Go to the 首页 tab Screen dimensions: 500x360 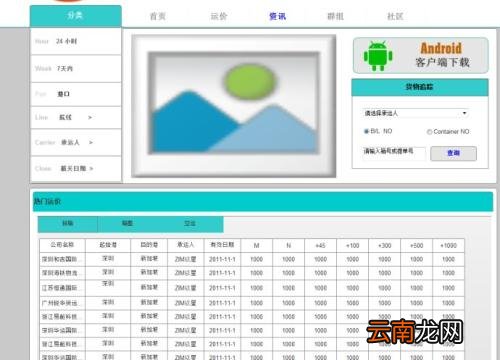158,16
